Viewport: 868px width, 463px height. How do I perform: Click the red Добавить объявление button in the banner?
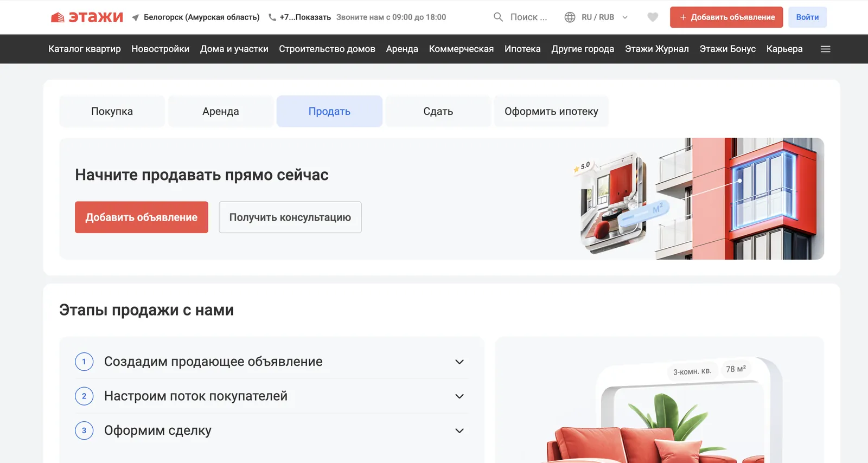tap(142, 217)
